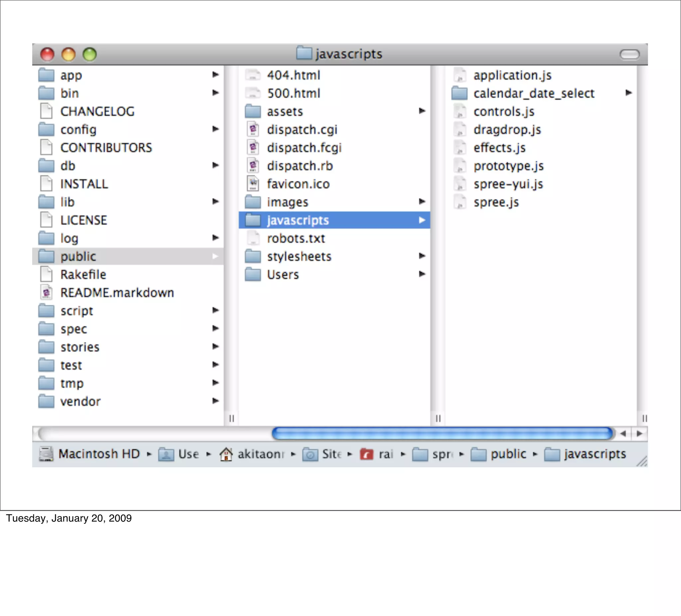The height and width of the screenshot is (616, 681).
Task: Expand the vendor folder arrow
Action: coord(215,401)
